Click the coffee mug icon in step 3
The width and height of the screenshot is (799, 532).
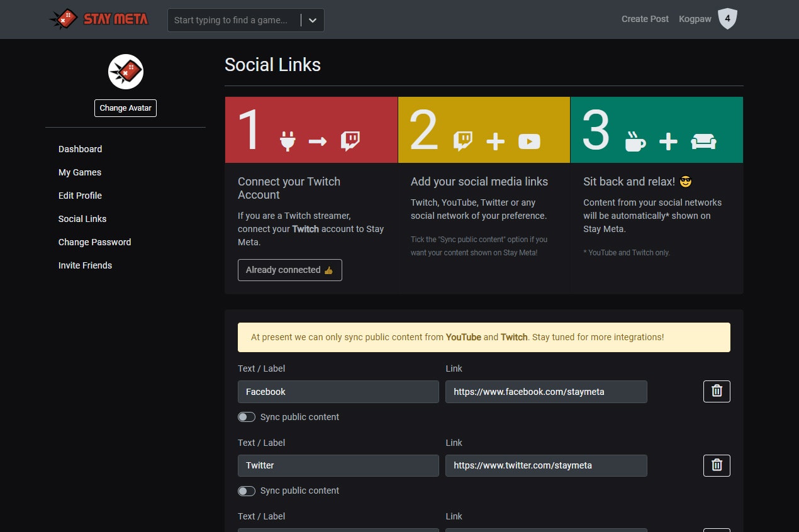click(x=635, y=141)
